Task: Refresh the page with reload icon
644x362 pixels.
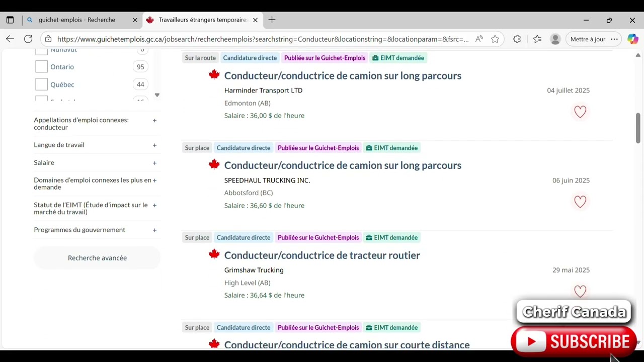Action: (28, 39)
